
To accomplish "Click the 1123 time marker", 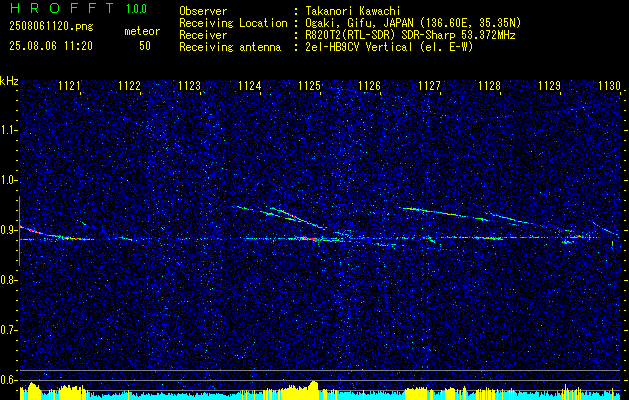I will [x=189, y=85].
